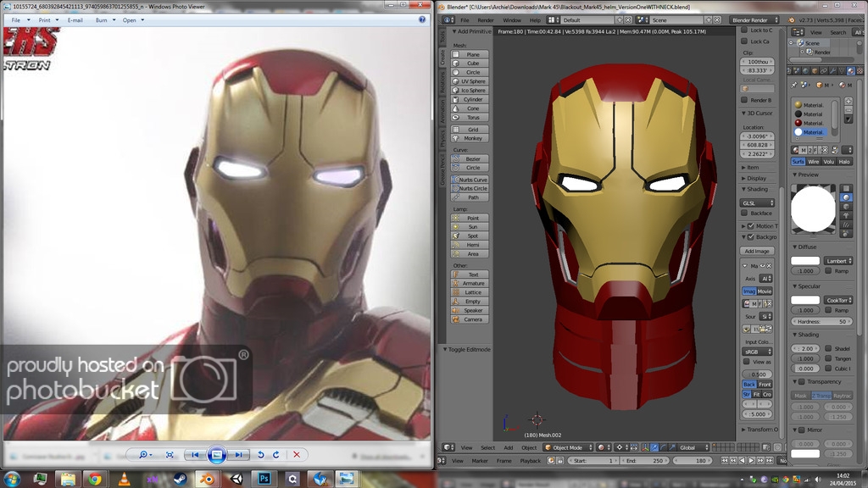868x488 pixels.
Task: Click the Windows Start button
Action: click(x=12, y=479)
